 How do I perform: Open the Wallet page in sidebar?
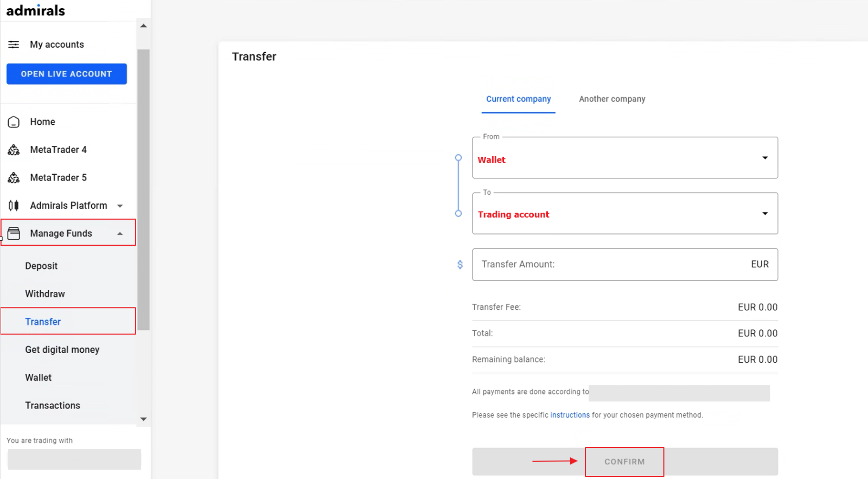click(39, 378)
